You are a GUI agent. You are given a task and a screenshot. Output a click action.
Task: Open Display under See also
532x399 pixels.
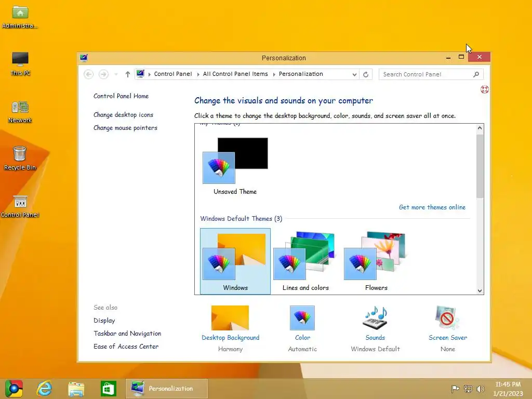104,320
